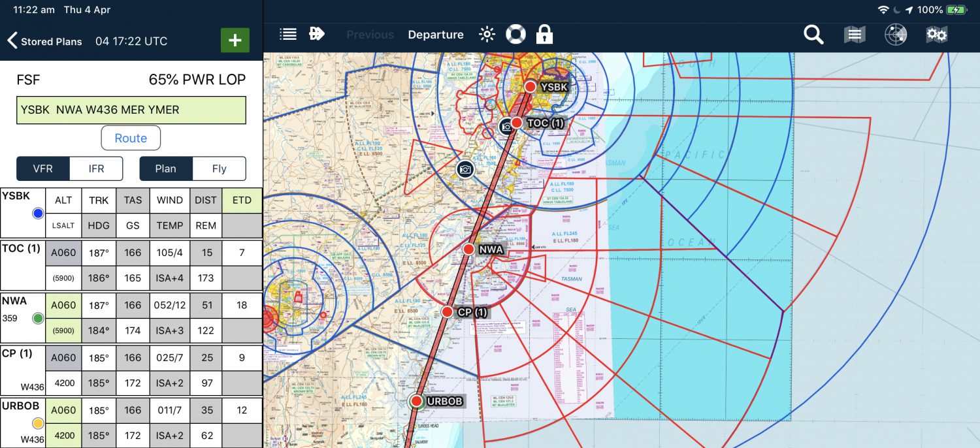Adjust screen brightness with the sun icon
Screen dimensions: 980x448
pyautogui.click(x=487, y=34)
